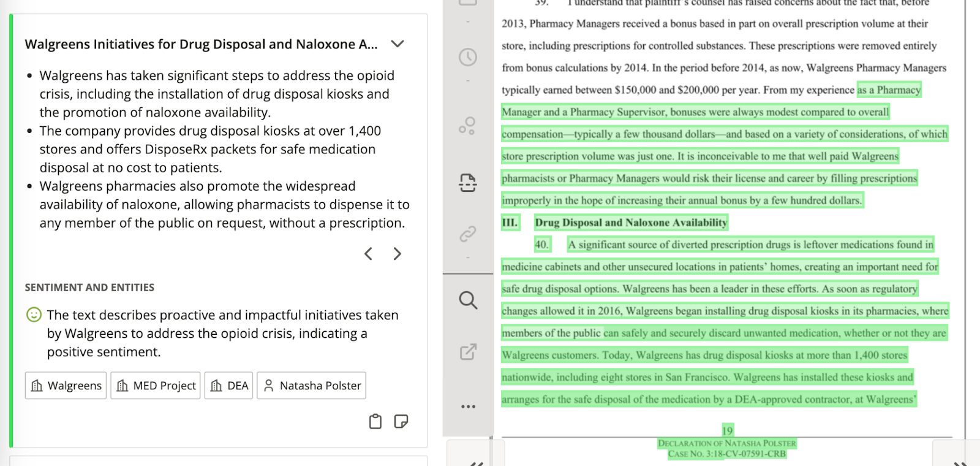This screenshot has width=980, height=466.
Task: Copy summary using clipboard icon
Action: click(375, 421)
